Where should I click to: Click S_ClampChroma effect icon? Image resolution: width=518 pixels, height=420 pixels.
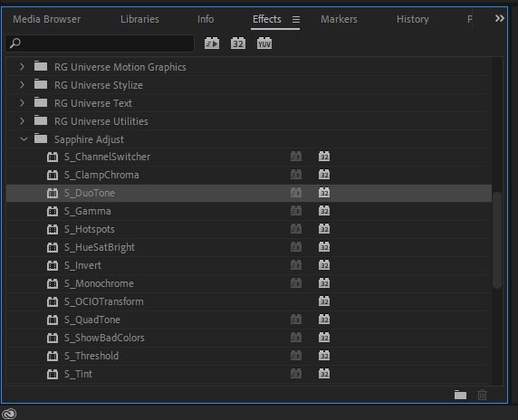(x=53, y=175)
